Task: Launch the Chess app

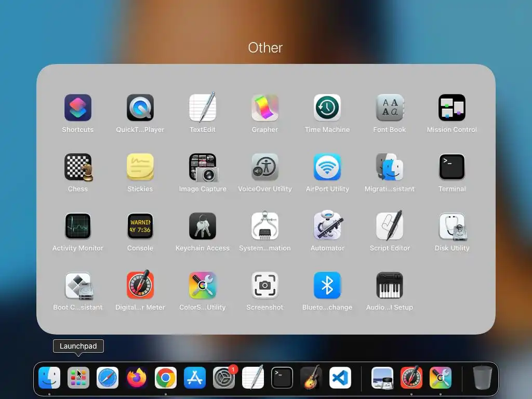Action: pyautogui.click(x=78, y=167)
